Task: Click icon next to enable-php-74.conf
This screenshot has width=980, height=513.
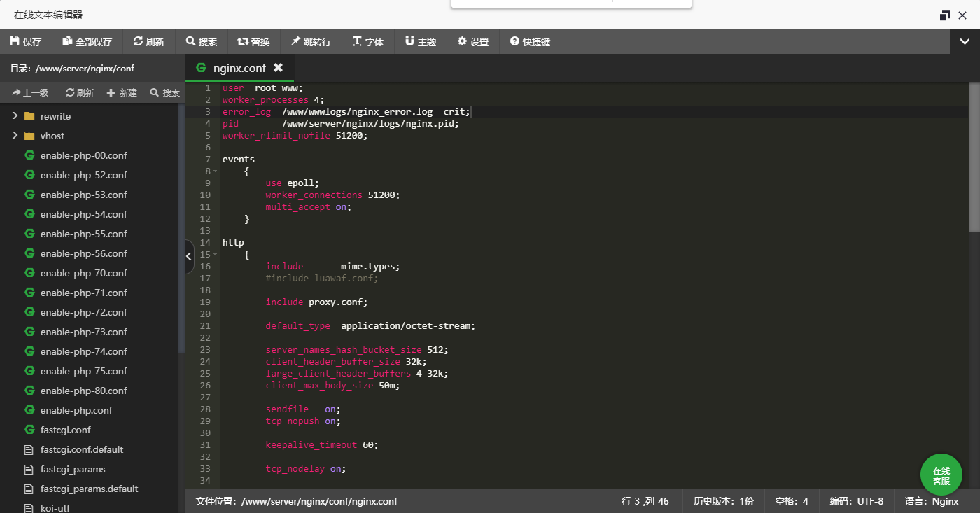Action: 29,351
